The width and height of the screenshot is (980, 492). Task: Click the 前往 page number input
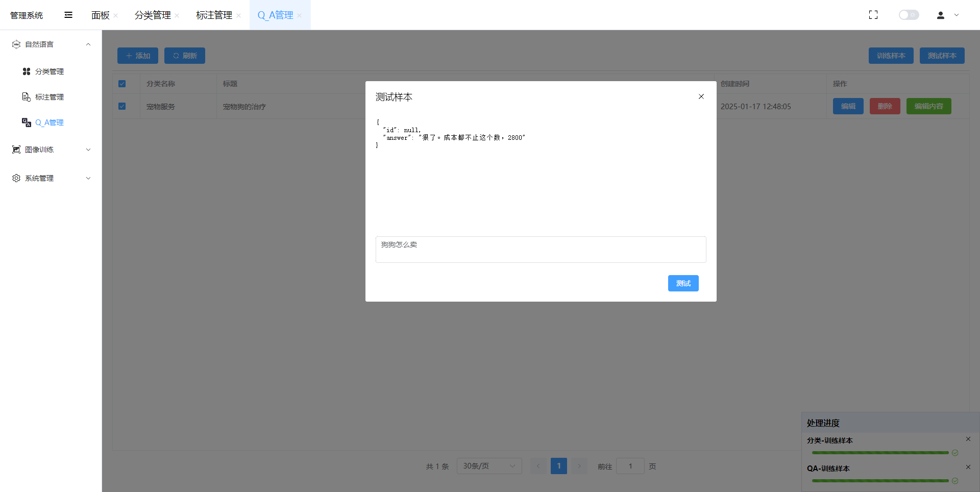[x=630, y=466]
